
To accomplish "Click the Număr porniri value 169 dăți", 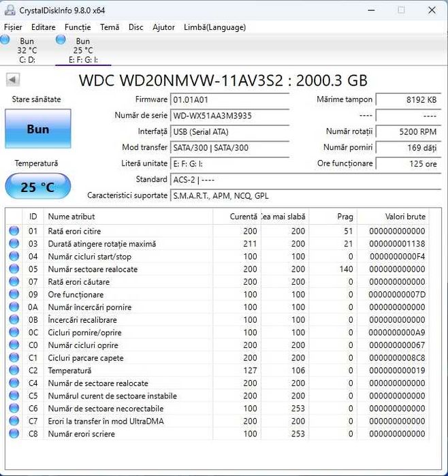I will [x=409, y=148].
